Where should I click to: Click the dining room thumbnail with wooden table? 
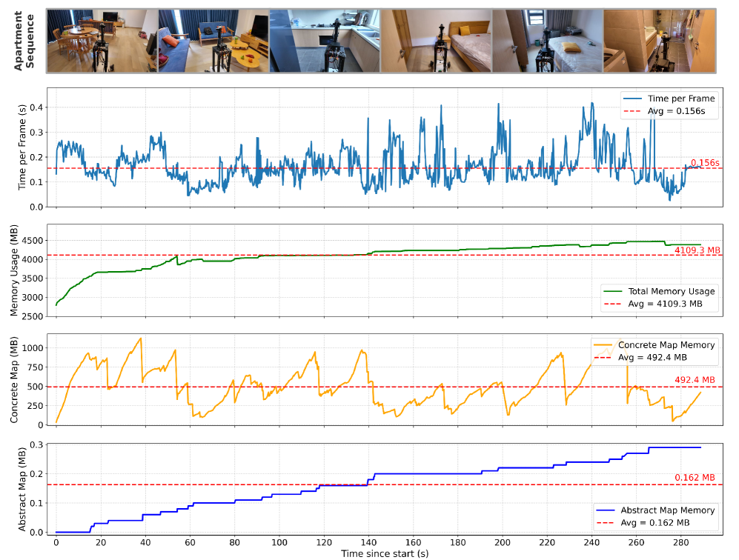pos(102,41)
